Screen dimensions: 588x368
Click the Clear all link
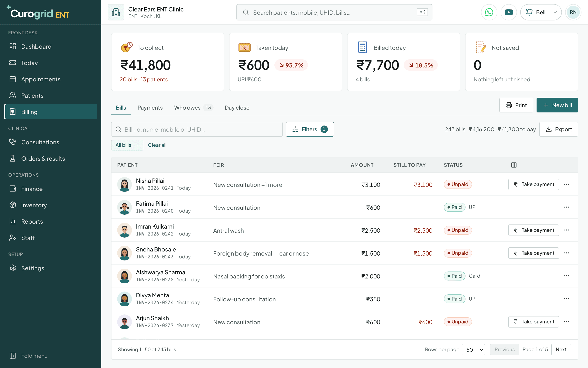(x=157, y=145)
